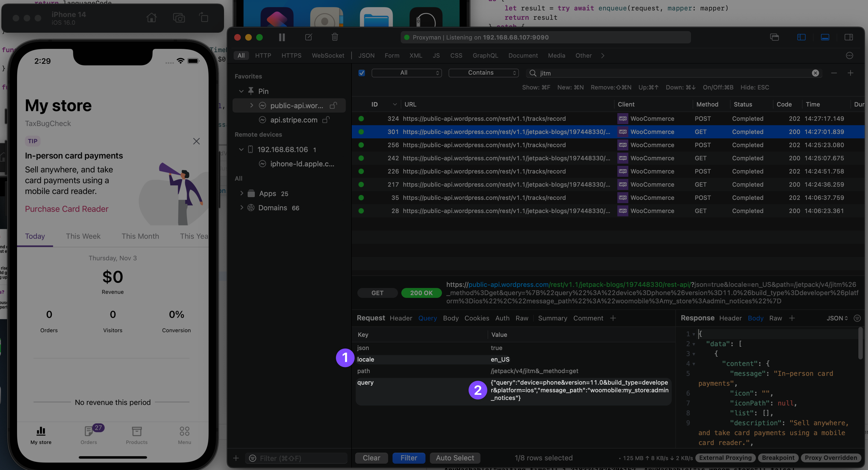This screenshot has width=868, height=470.
Task: Click the Auto Select button
Action: [x=455, y=458]
